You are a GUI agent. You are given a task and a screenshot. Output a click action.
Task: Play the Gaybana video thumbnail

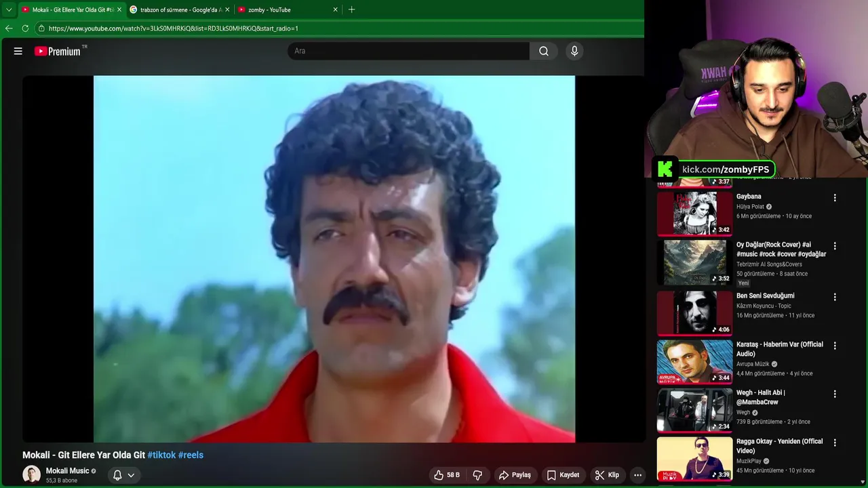(x=694, y=213)
